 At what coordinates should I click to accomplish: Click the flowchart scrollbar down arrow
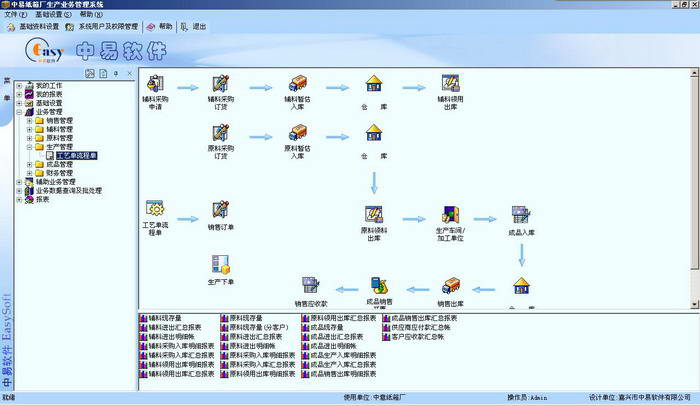pos(694,304)
